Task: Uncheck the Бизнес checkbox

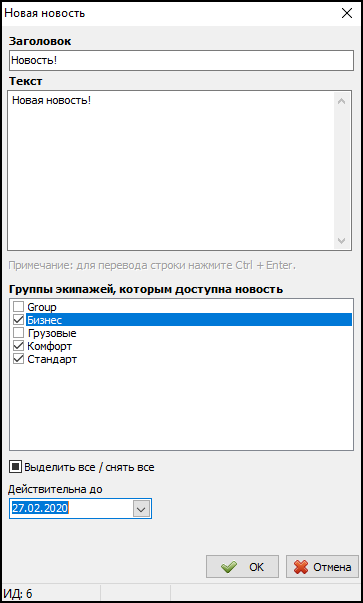Action: coord(18,320)
